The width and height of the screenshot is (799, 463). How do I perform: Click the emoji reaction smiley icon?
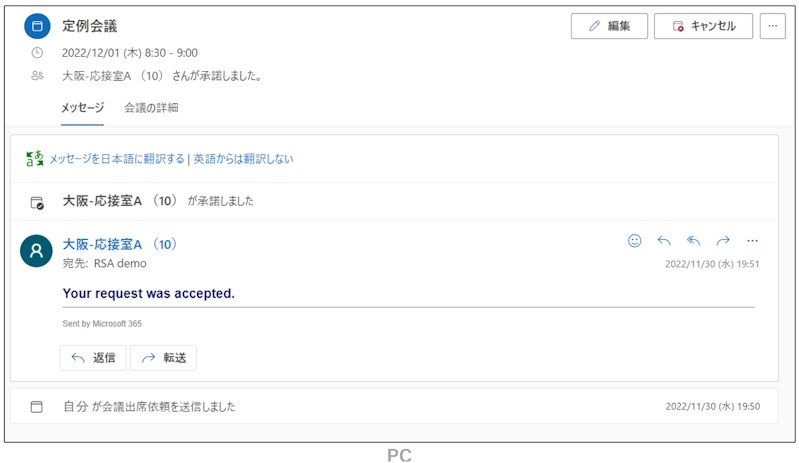point(634,240)
